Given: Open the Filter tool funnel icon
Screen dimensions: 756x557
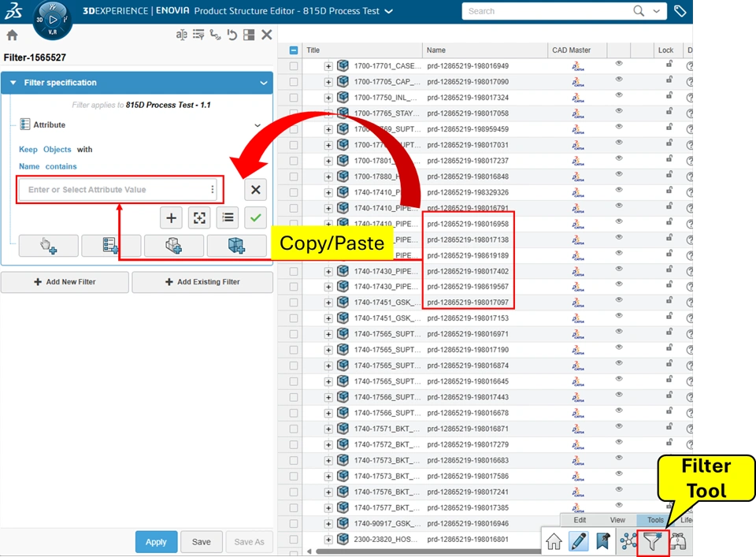Looking at the screenshot, I should [652, 542].
